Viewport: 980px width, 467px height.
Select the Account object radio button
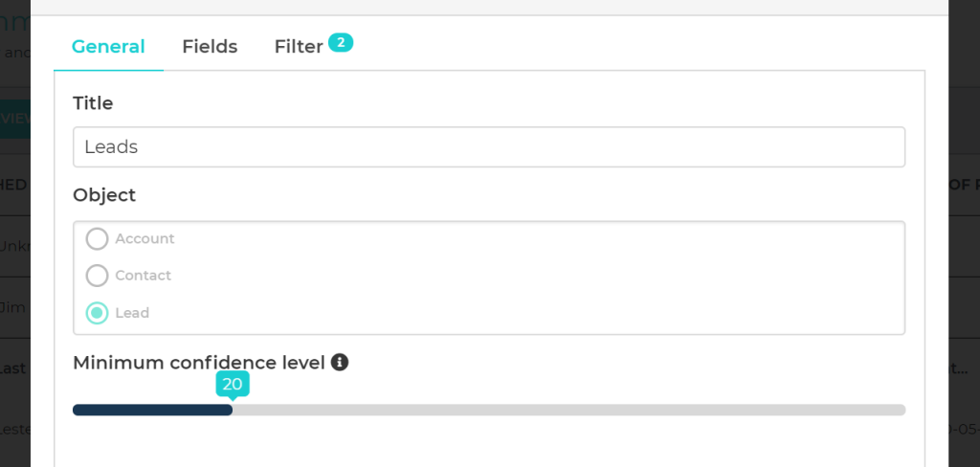click(x=97, y=238)
